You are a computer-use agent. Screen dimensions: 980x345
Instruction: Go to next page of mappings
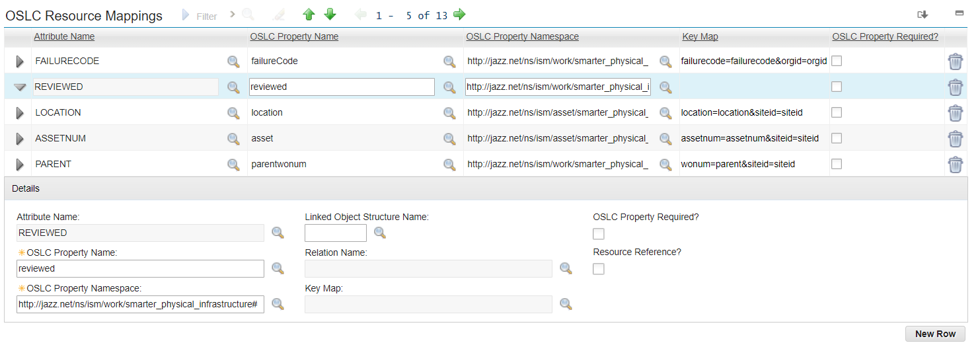(x=459, y=15)
